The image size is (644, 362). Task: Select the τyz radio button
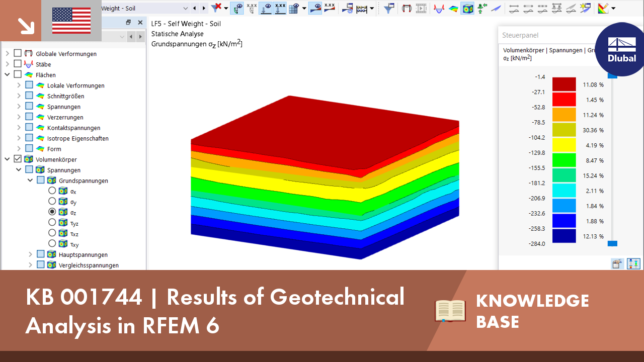[52, 223]
